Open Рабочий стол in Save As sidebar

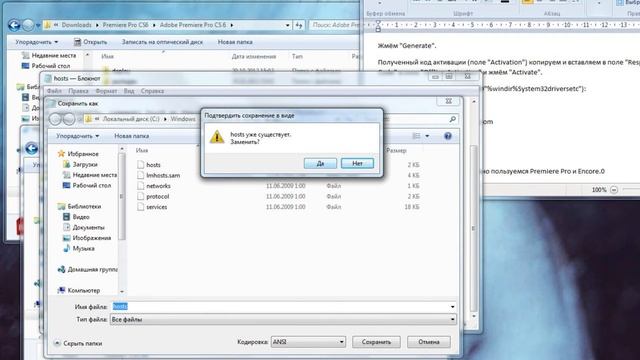coord(87,185)
